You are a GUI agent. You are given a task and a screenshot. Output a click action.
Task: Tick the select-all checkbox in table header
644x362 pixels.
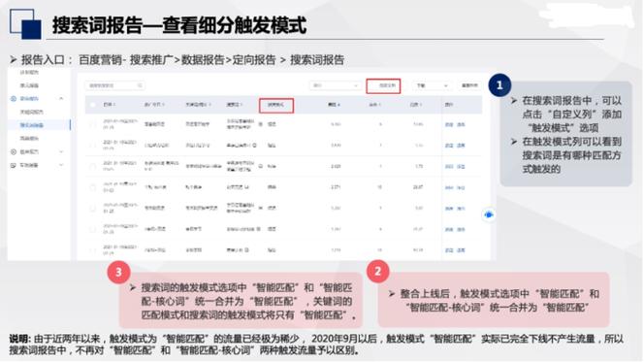tap(93, 105)
